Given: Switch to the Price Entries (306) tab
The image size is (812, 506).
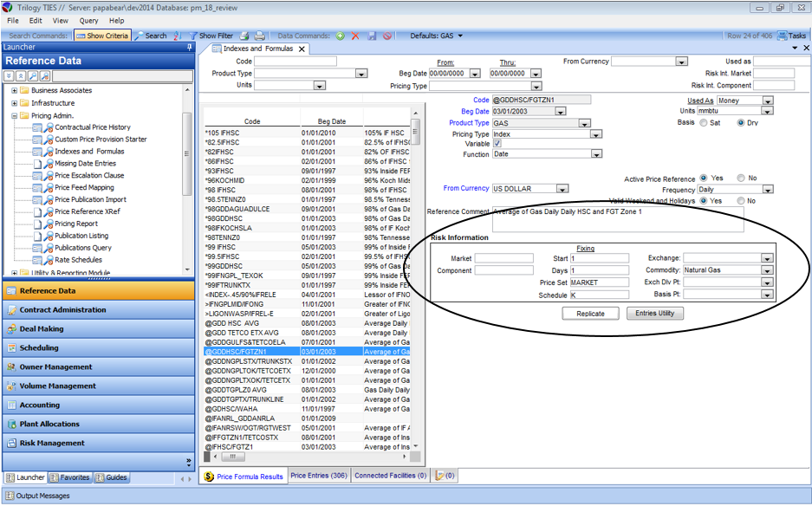Looking at the screenshot, I should coord(319,476).
